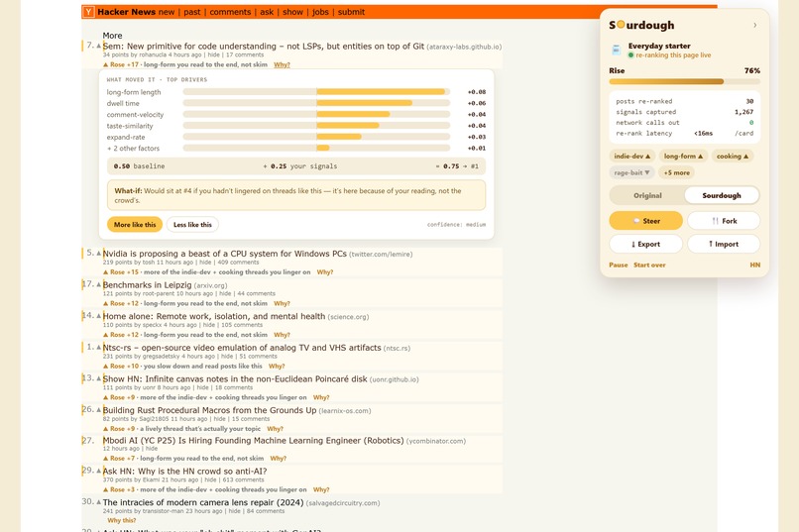Screen dimensions: 799x532
Task: Click the Rise progress bar
Action: pyautogui.click(x=684, y=81)
